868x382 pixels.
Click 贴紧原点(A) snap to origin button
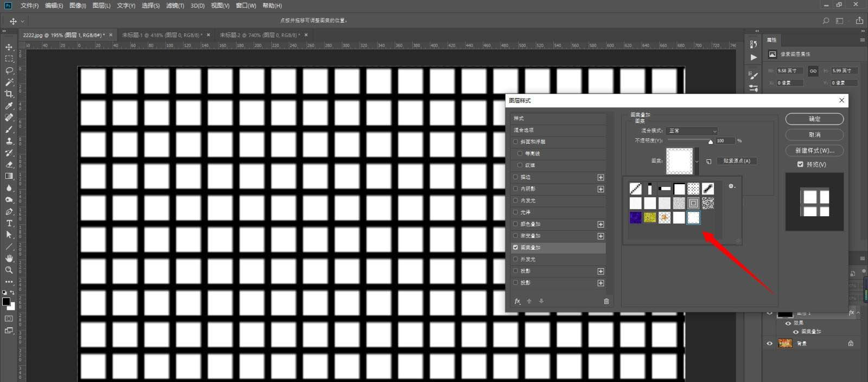[737, 161]
